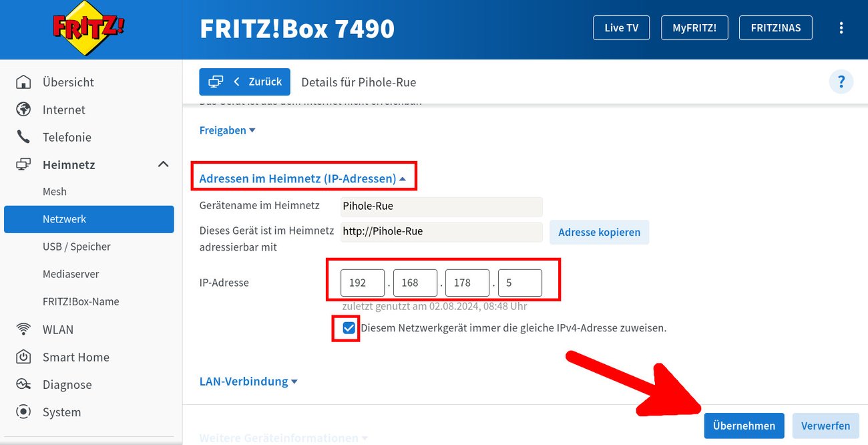The height and width of the screenshot is (445, 868).
Task: Open the help question mark icon
Action: (x=841, y=81)
